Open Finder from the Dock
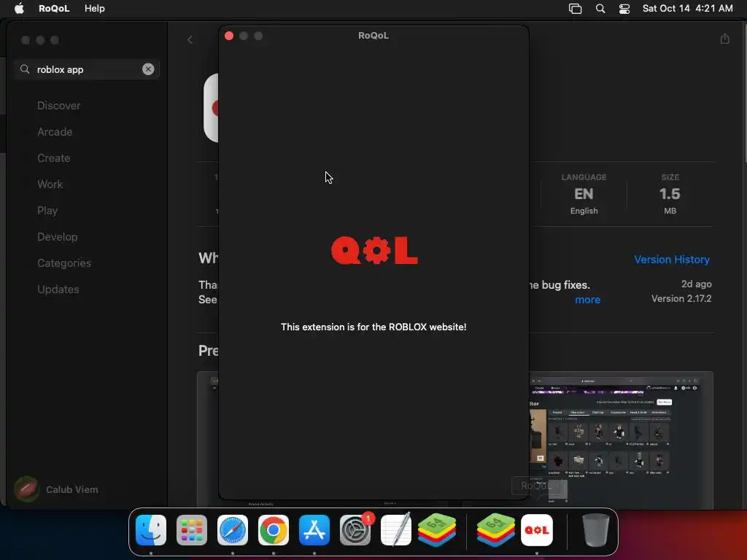The height and width of the screenshot is (560, 747). (x=151, y=530)
